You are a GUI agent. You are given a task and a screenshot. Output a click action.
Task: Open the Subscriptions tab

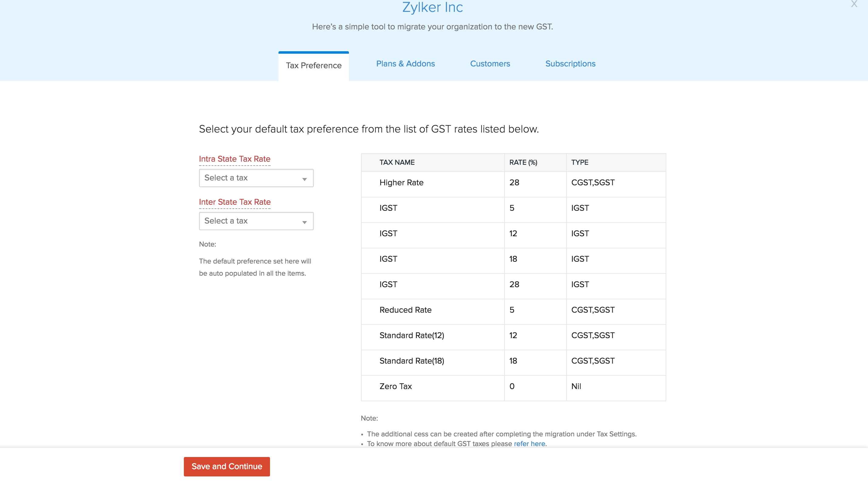[570, 64]
